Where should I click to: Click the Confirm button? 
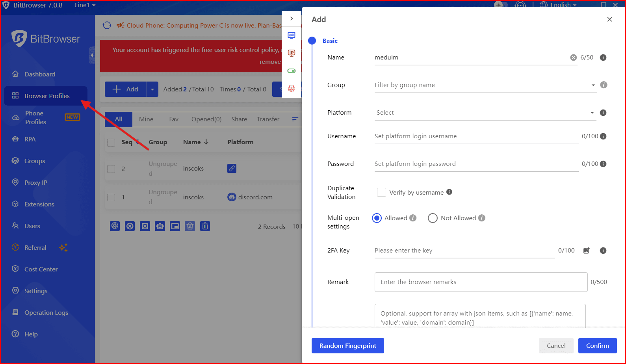click(x=597, y=345)
